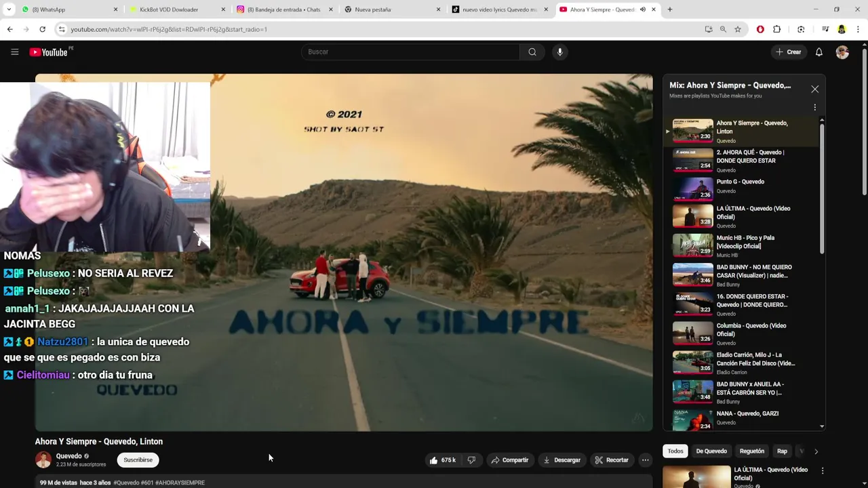Play Eladio Carrión La Canción Feliz Del Disco
This screenshot has width=868, height=488.
743,365
